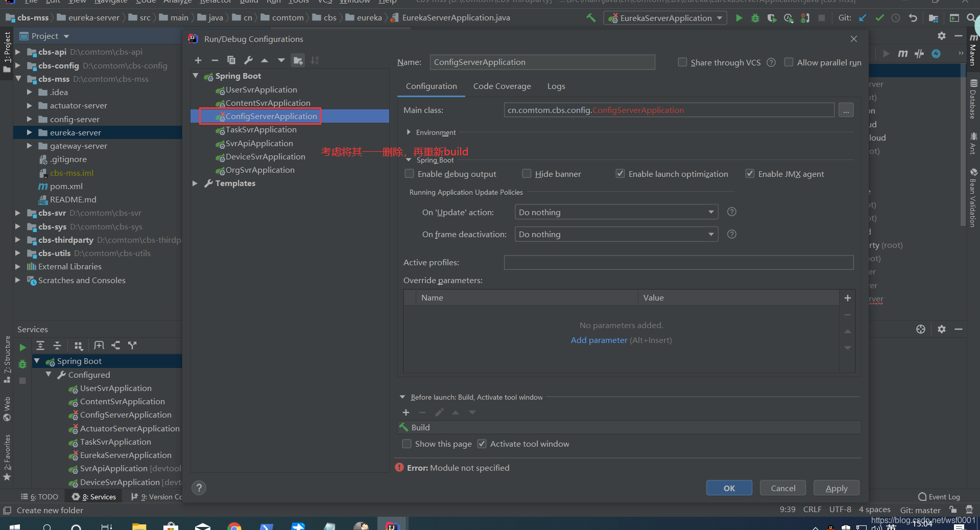This screenshot has height=530, width=980.
Task: Open Edit Templates wrench icon in dialog toolbar
Action: 248,60
